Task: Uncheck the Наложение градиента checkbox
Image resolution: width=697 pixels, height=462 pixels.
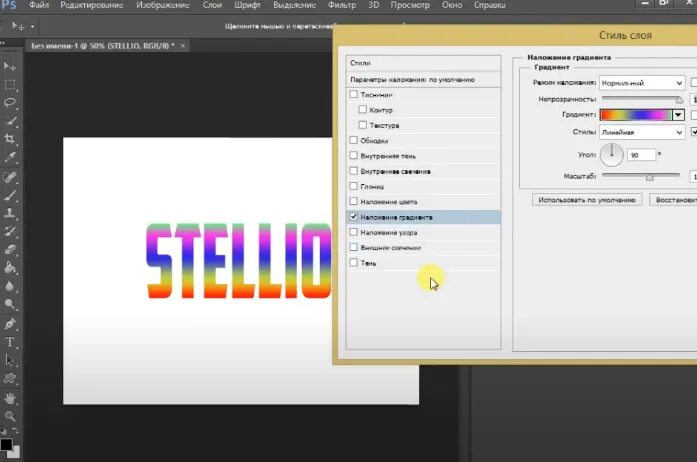Action: (353, 217)
